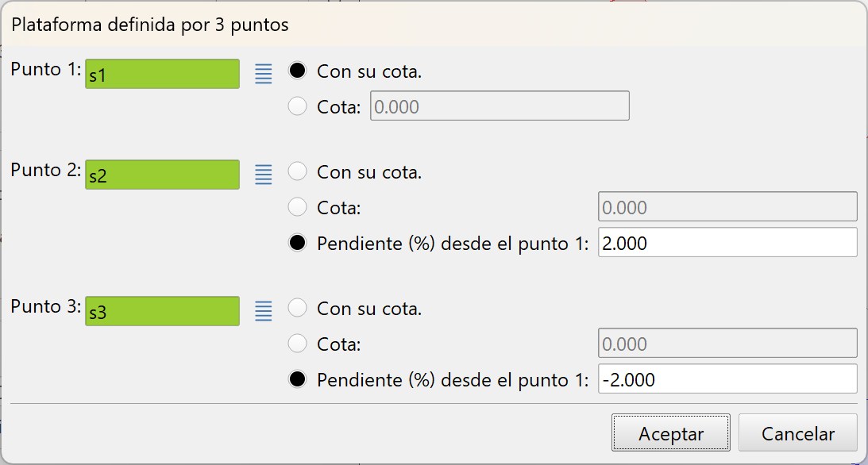Click the s2 point name field
This screenshot has height=465, width=868.
pos(162,174)
